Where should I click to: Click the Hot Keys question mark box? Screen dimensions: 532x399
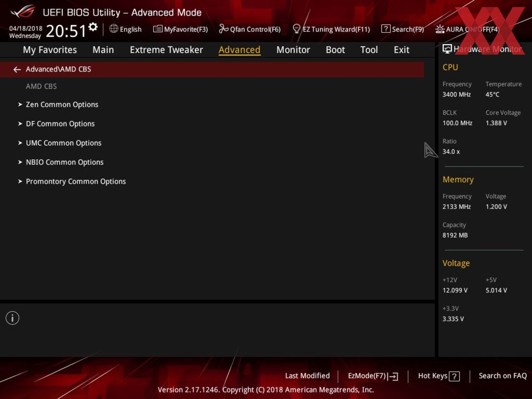(454, 376)
